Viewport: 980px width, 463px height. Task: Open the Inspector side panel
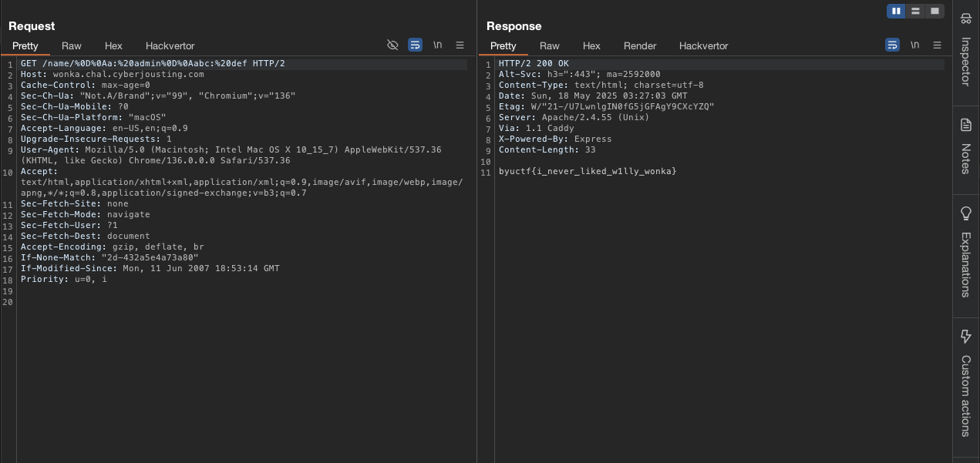(965, 51)
